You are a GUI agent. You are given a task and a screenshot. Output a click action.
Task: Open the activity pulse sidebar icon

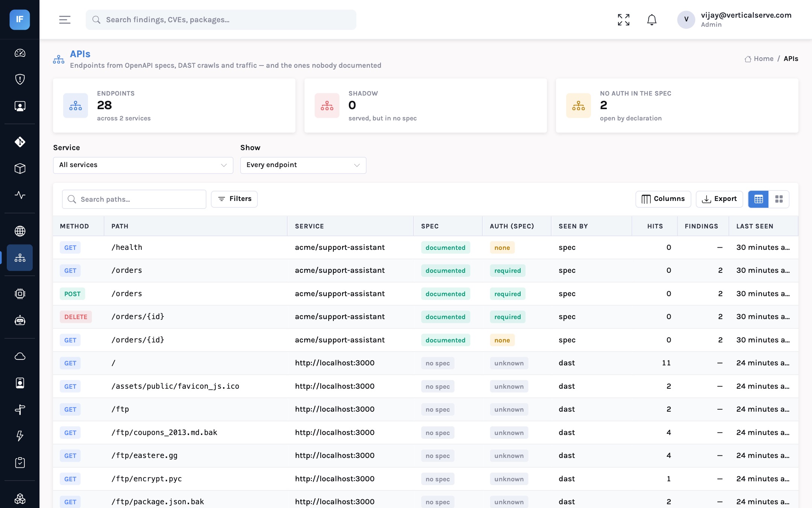pyautogui.click(x=20, y=195)
